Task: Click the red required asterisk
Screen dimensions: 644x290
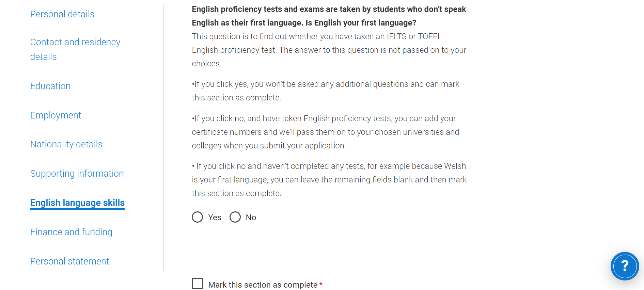Action: click(321, 284)
